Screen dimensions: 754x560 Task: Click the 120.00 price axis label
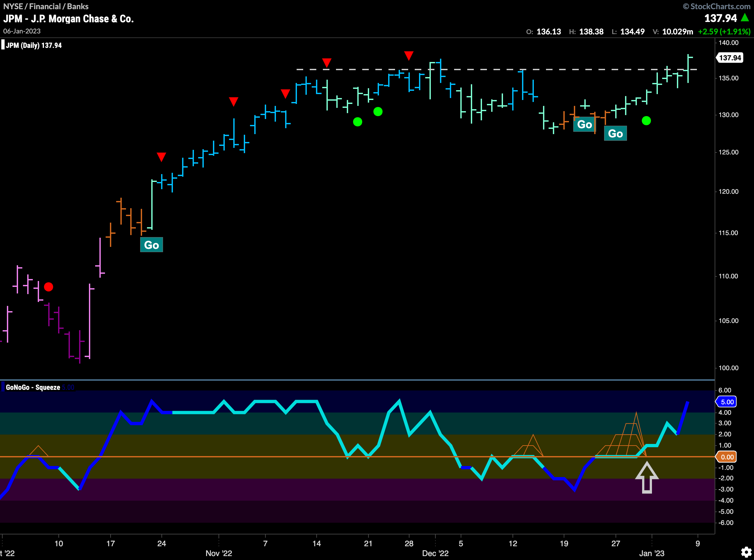pyautogui.click(x=728, y=191)
